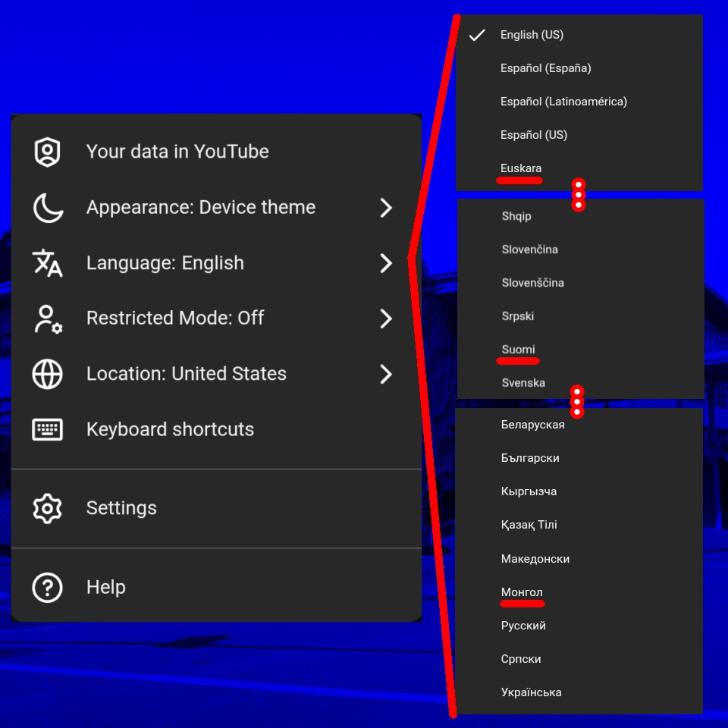Choose Русский language
This screenshot has width=728, height=728.
point(579,626)
